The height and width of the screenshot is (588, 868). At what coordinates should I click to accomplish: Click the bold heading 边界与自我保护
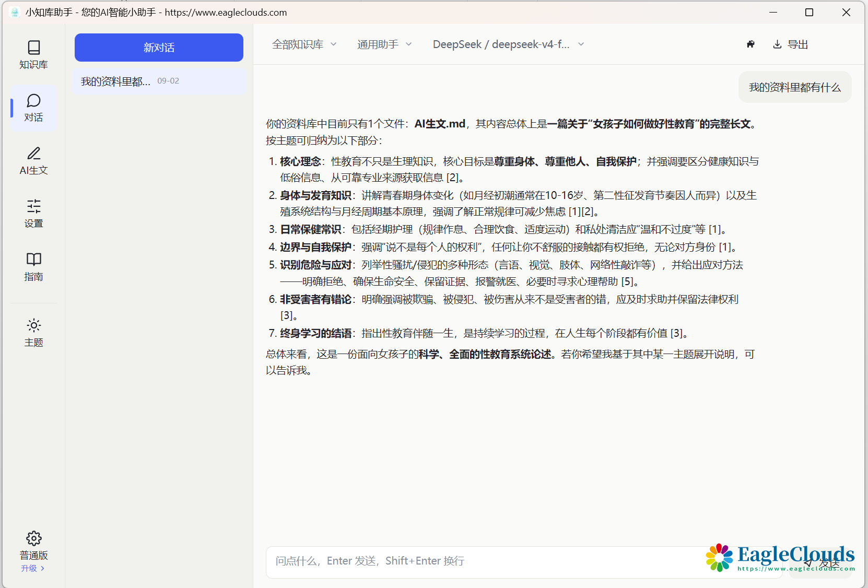click(315, 247)
